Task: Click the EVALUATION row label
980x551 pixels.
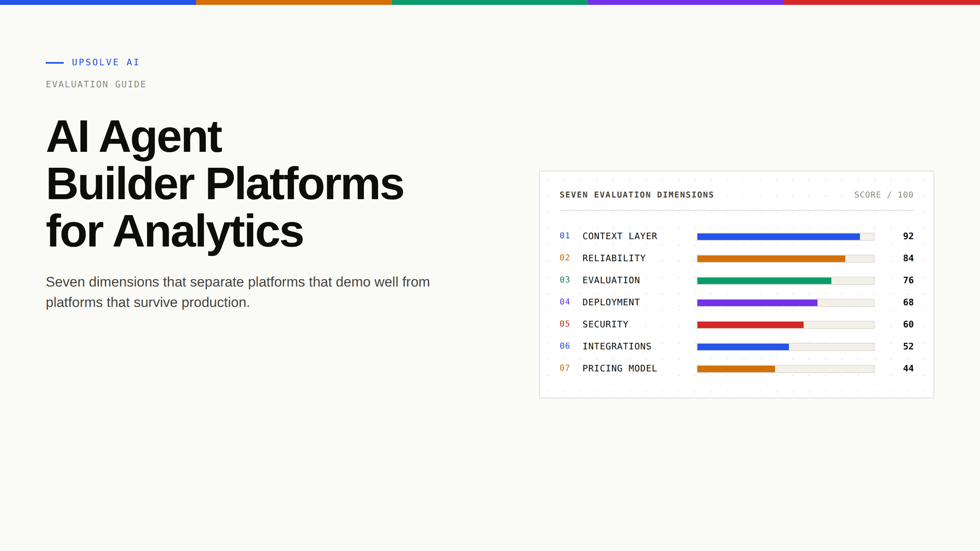Action: point(611,280)
